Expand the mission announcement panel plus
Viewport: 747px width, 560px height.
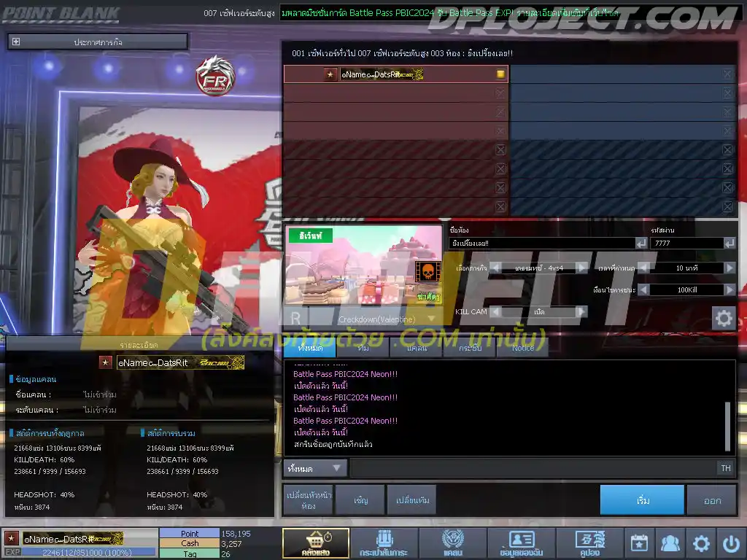[x=16, y=42]
